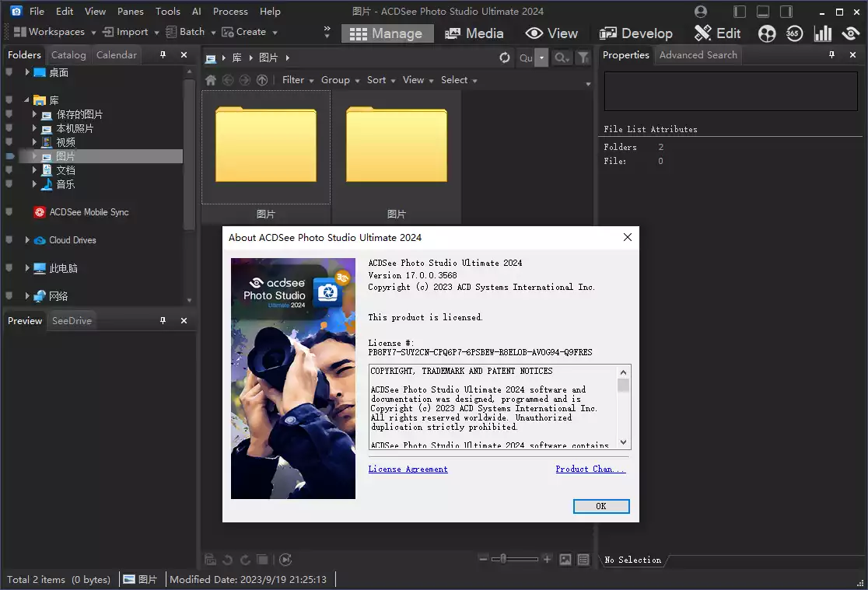Viewport: 868px width, 590px height.
Task: Toggle easy-select marker next to 桌面
Action: pos(9,72)
